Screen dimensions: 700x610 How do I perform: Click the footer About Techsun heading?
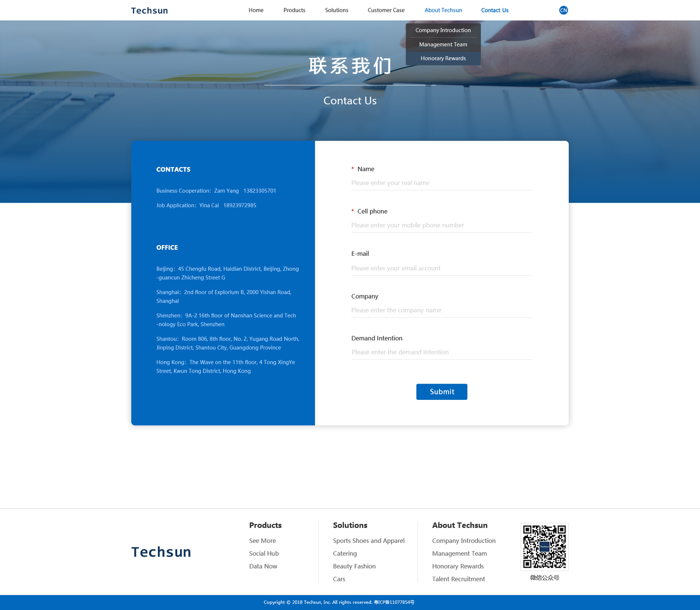coord(460,525)
